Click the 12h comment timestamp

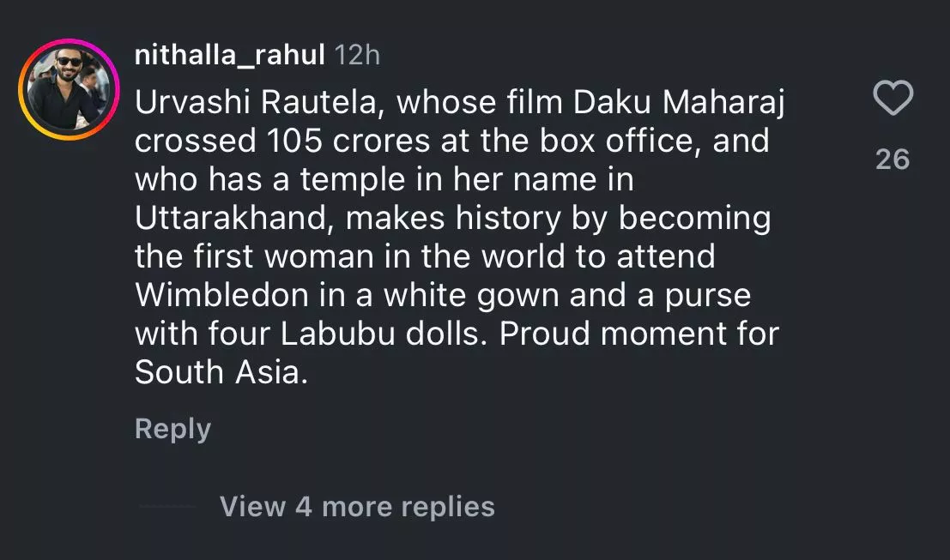(356, 56)
